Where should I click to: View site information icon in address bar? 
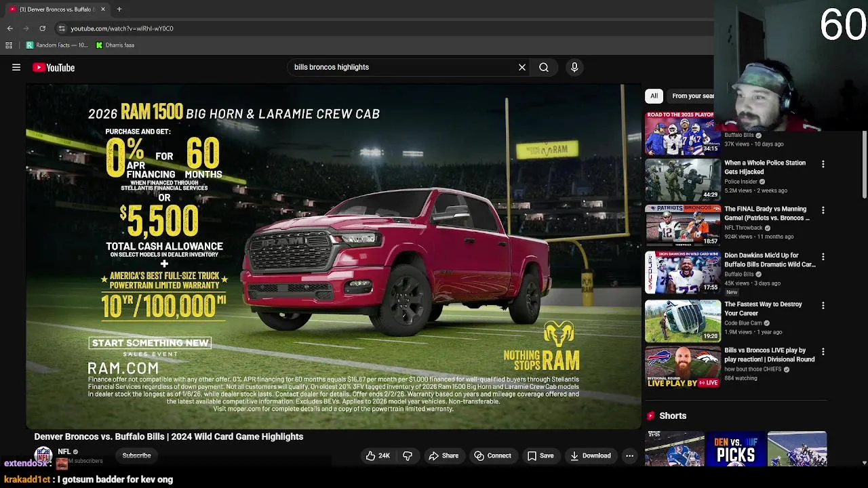62,28
